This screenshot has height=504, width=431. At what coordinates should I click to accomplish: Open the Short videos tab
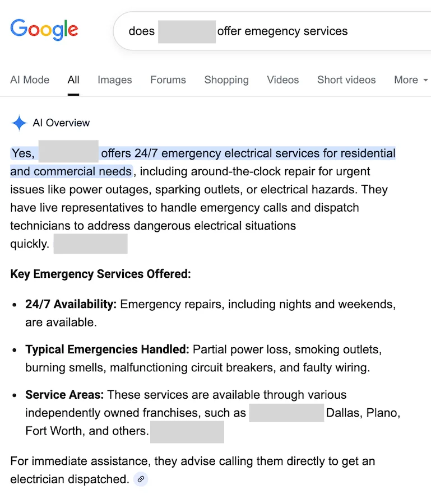coord(346,80)
